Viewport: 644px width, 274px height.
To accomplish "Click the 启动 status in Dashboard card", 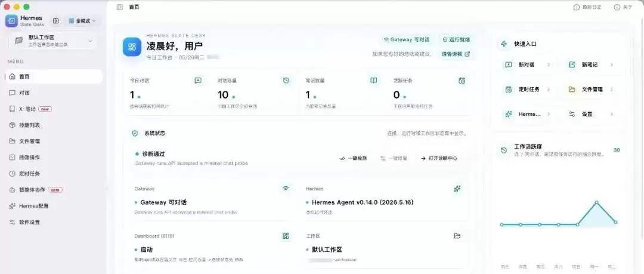I will tap(146, 250).
